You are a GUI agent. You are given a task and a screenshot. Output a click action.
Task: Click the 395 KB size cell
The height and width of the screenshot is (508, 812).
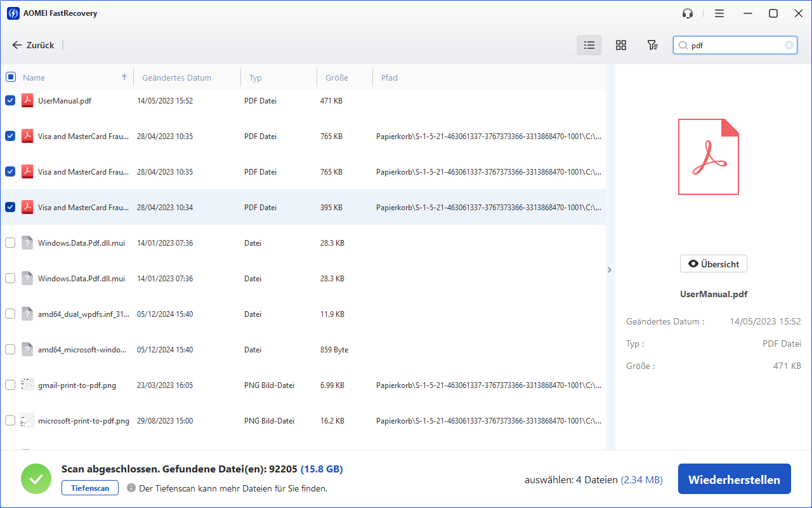tap(331, 207)
